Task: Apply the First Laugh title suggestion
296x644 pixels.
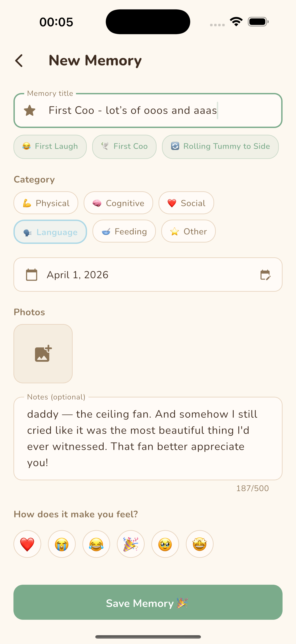Action: coord(50,146)
